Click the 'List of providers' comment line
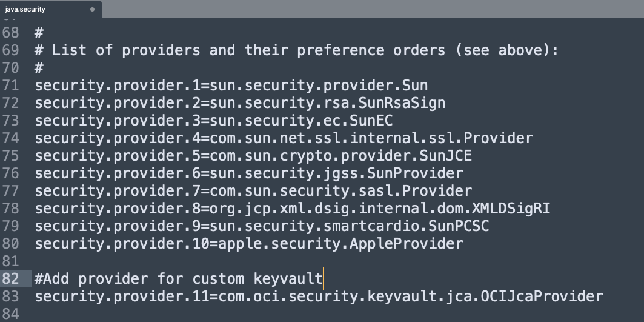Viewport: 644px width, 322px height. click(297, 50)
